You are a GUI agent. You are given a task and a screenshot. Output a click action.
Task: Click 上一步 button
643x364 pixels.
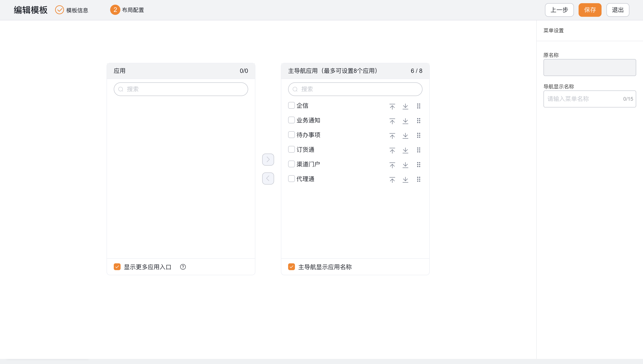tap(559, 10)
